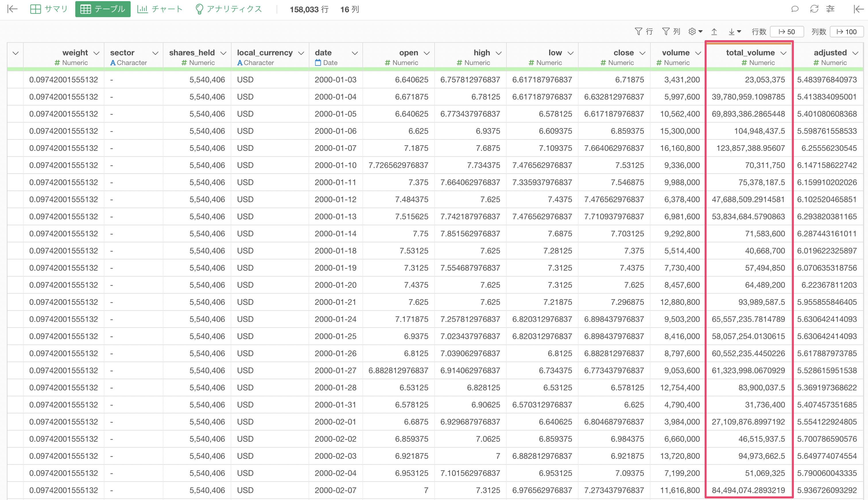The image size is (868, 500).
Task: Open the アナリティクス tab
Action: tap(228, 9)
